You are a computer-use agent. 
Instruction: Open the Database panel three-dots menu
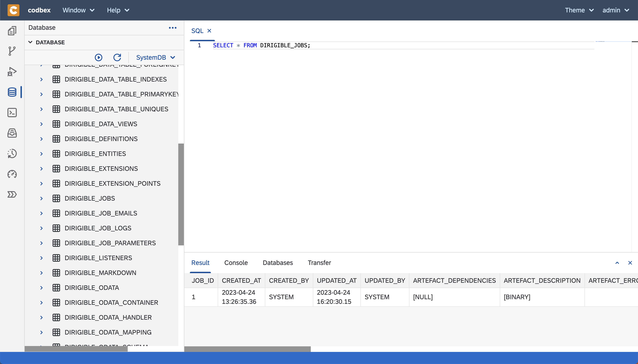(173, 28)
